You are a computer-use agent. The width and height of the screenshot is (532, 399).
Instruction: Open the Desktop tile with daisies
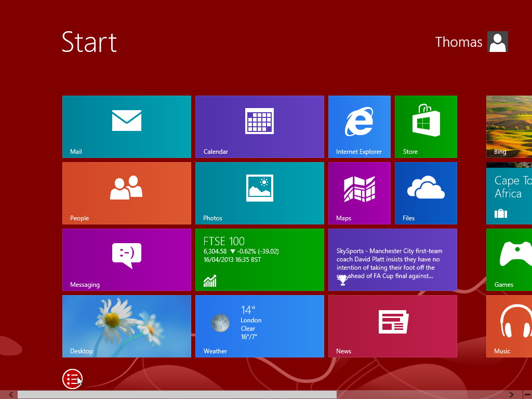tap(127, 326)
